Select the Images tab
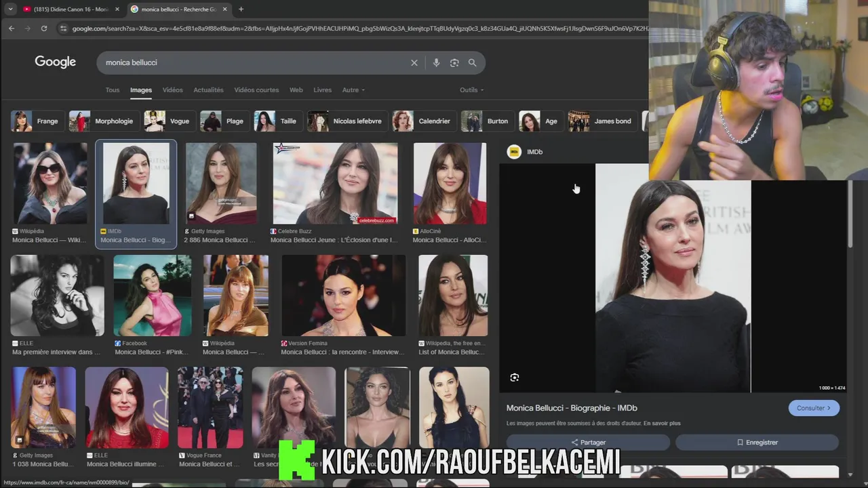Screen dimensions: 868x488 (141, 90)
